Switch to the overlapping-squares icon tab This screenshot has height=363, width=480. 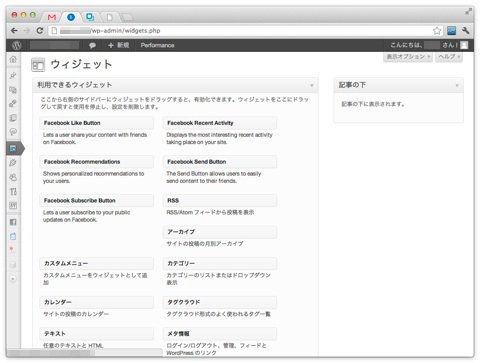90,17
